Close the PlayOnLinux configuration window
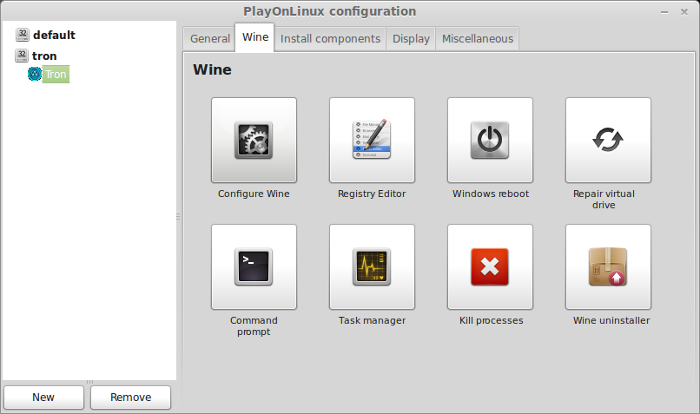This screenshot has width=700, height=414. [684, 12]
